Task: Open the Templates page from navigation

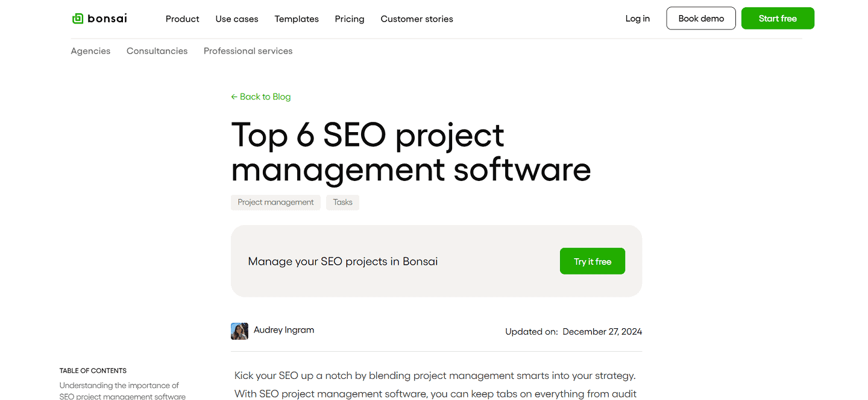Action: (297, 19)
